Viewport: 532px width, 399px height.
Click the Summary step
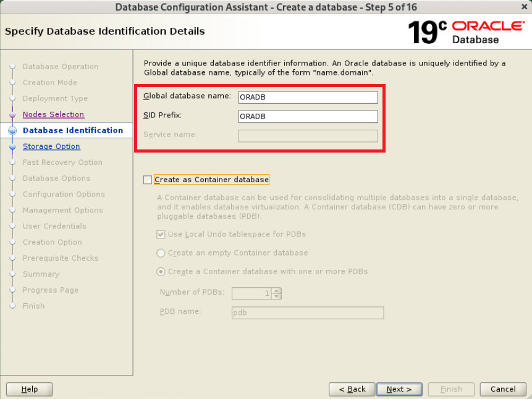[41, 274]
